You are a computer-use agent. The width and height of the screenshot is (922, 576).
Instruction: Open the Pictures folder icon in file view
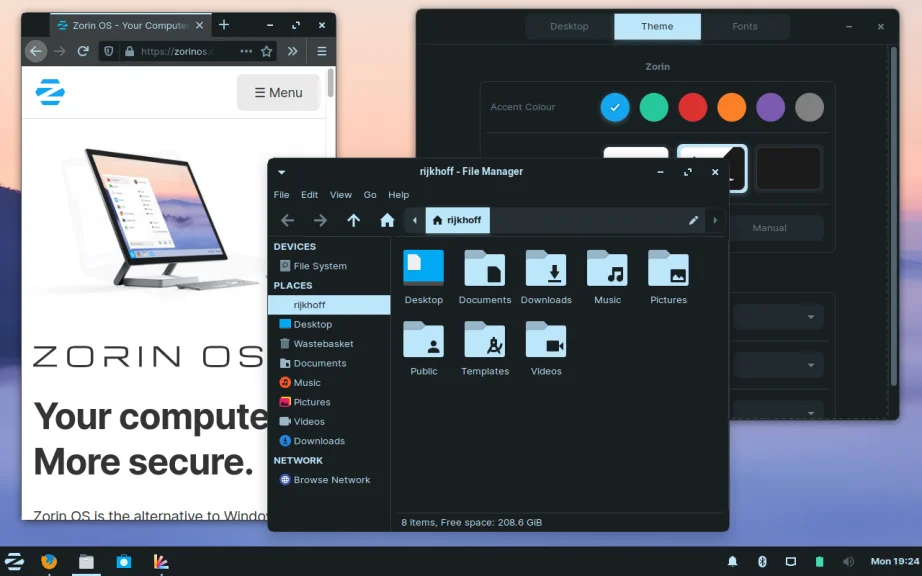pos(668,267)
